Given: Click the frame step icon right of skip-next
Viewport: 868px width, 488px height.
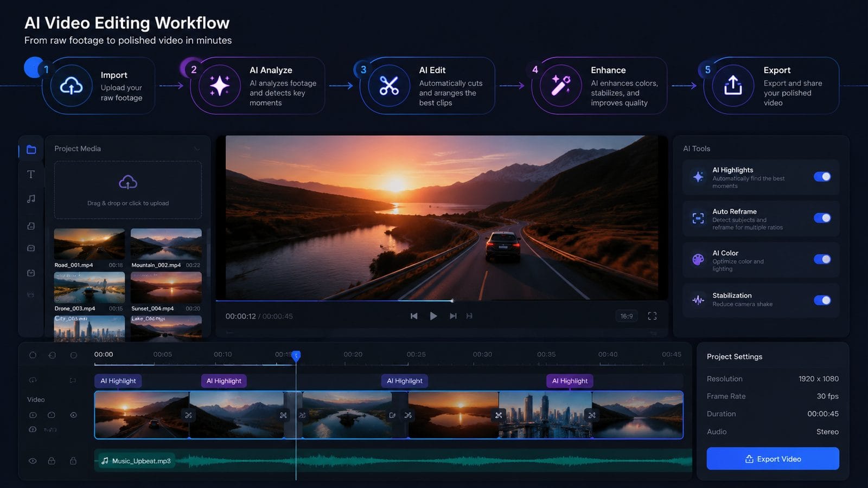Looking at the screenshot, I should tap(469, 316).
